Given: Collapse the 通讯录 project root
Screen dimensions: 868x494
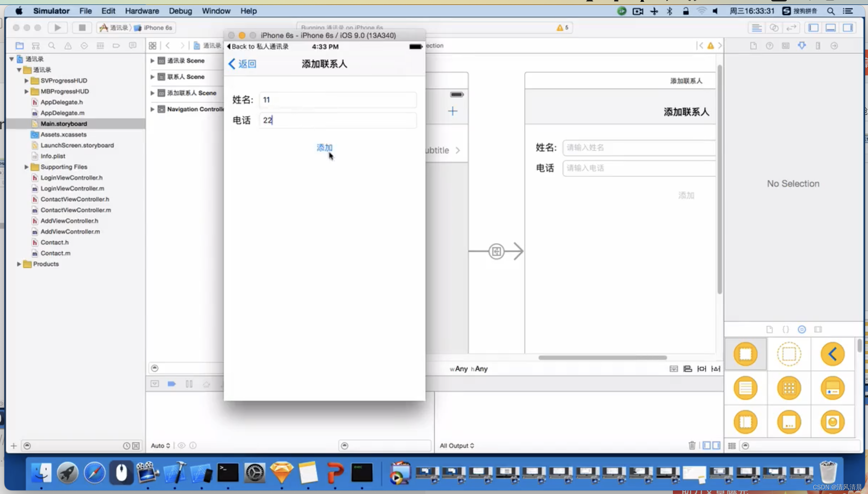Looking at the screenshot, I should point(11,59).
